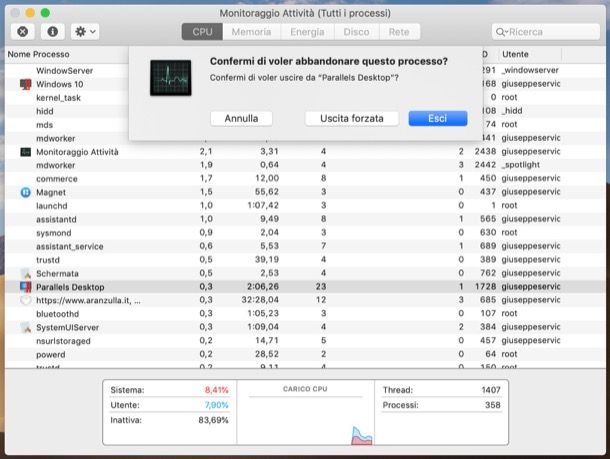Viewport: 610px width, 459px height.
Task: Click the Annulla button in dialog
Action: 241,118
